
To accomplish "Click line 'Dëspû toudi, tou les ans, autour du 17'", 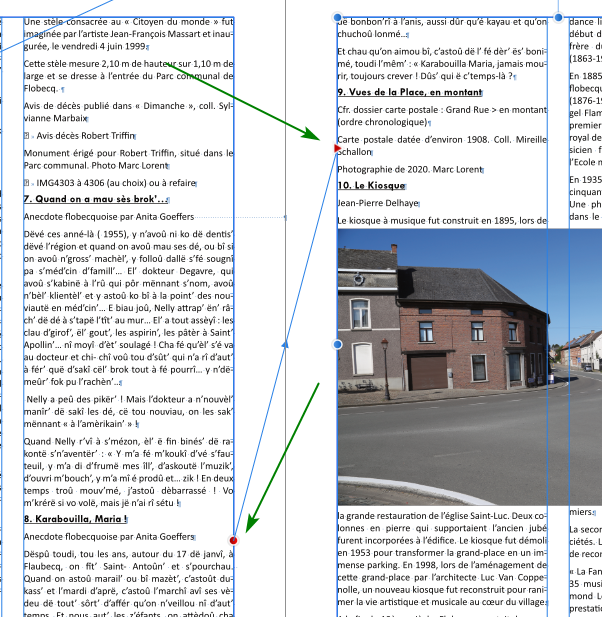I will pos(128,554).
